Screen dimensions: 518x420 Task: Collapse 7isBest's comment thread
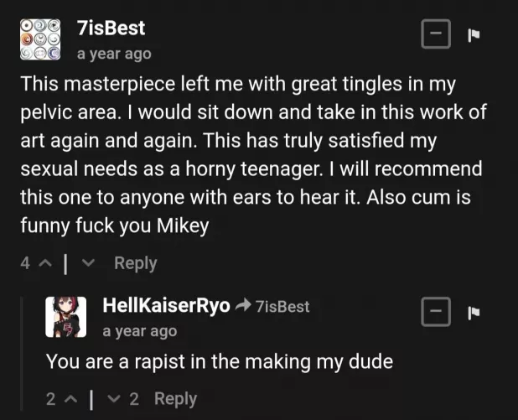(435, 35)
